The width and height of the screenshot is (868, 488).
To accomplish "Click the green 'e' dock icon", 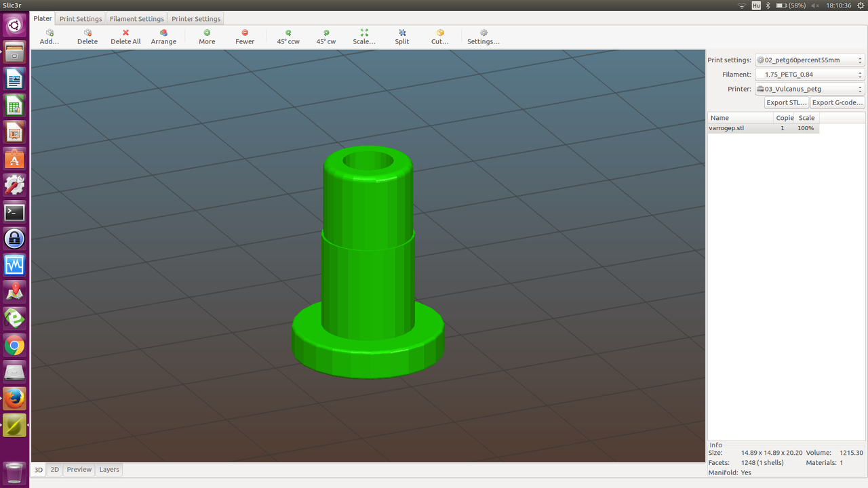I will 14,319.
